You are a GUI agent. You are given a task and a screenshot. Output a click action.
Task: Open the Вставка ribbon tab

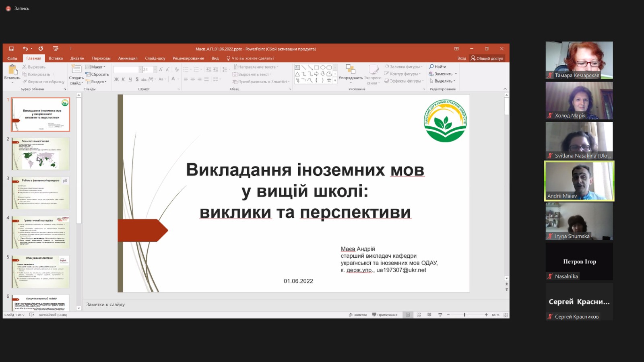point(56,58)
